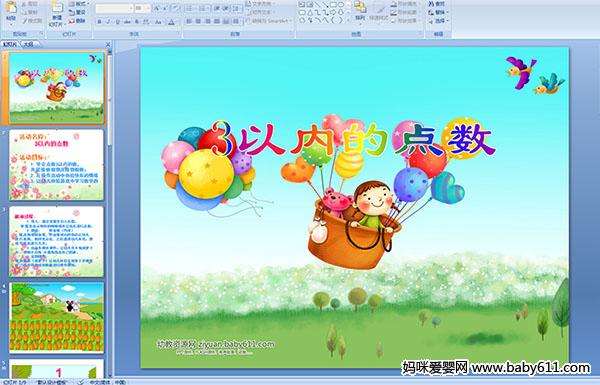Open the Line Spacing dropdown
The height and width of the screenshot is (385, 600).
tap(237, 8)
